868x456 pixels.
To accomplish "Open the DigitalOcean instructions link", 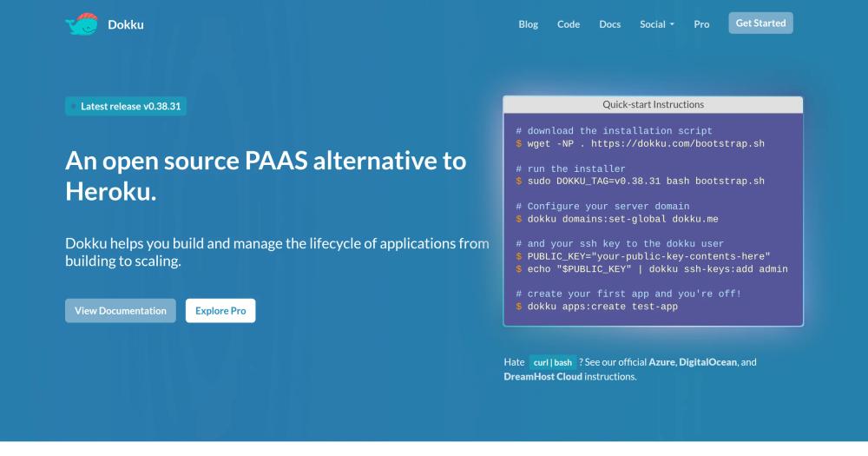I will 707,362.
